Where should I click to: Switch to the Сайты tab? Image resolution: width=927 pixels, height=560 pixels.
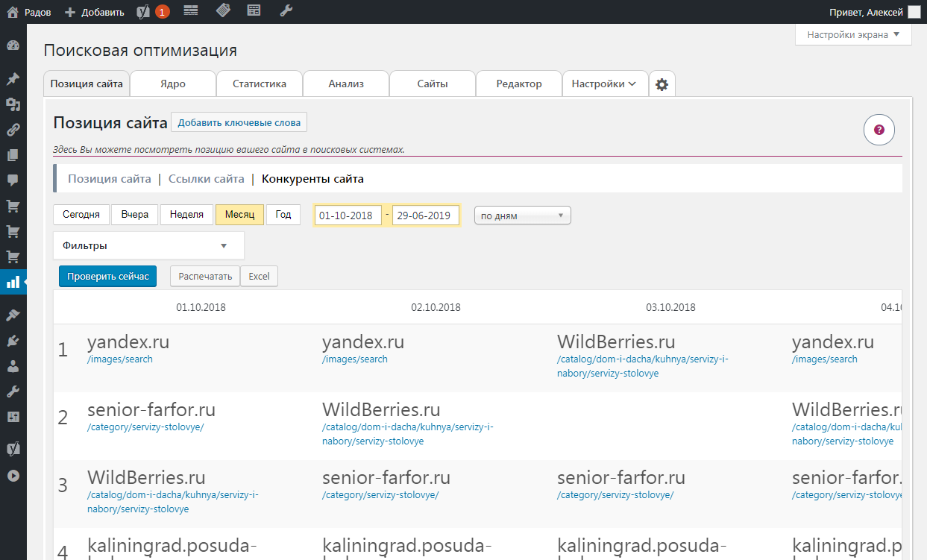tap(433, 84)
